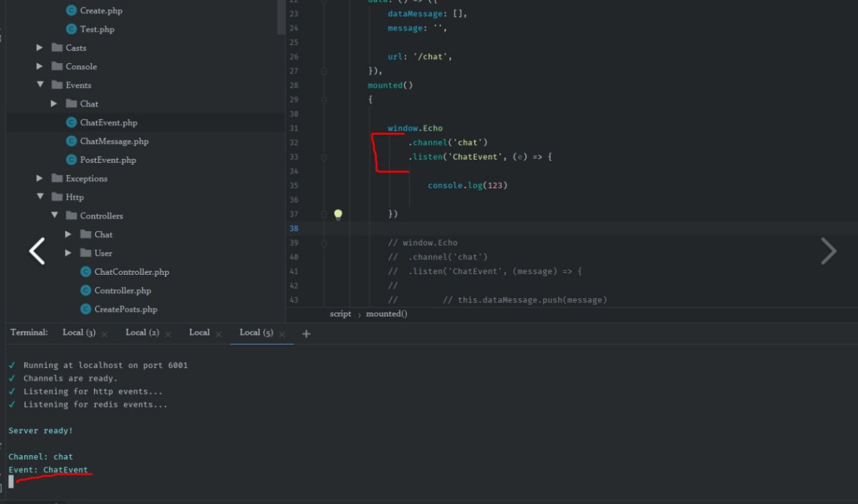Go to previous image with the left arrow
This screenshot has width=858, height=504.
pyautogui.click(x=37, y=251)
